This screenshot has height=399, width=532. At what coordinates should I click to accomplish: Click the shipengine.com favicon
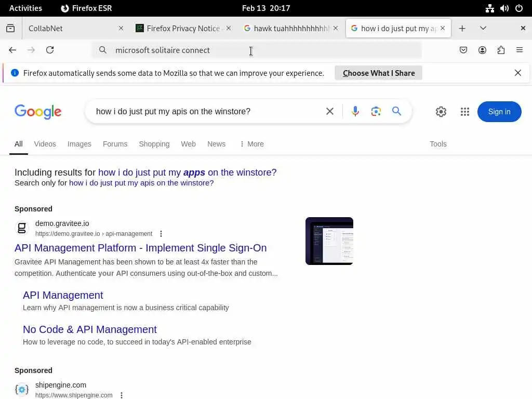click(x=22, y=390)
